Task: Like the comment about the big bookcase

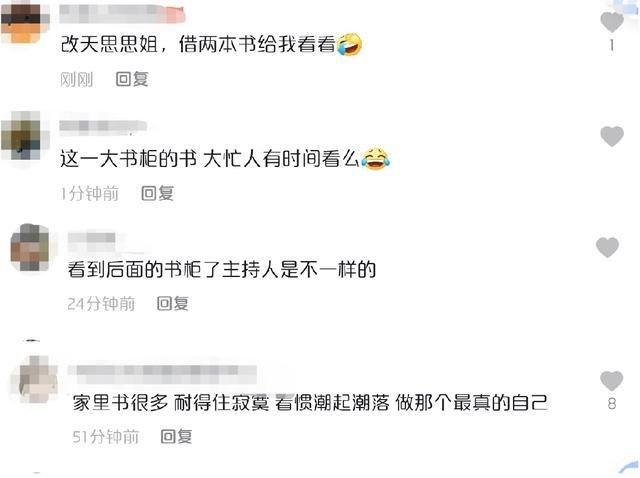Action: coord(611,136)
